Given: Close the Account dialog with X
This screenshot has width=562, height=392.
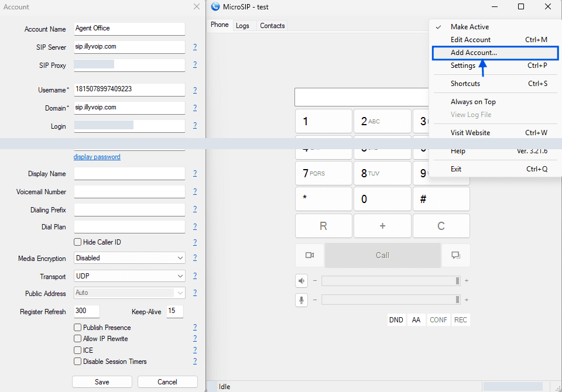Looking at the screenshot, I should 197,6.
